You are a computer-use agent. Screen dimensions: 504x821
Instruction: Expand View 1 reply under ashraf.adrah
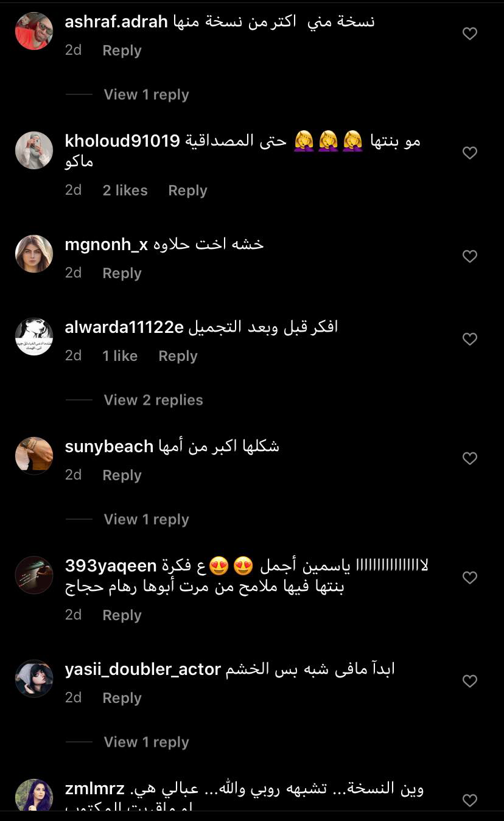pos(146,94)
